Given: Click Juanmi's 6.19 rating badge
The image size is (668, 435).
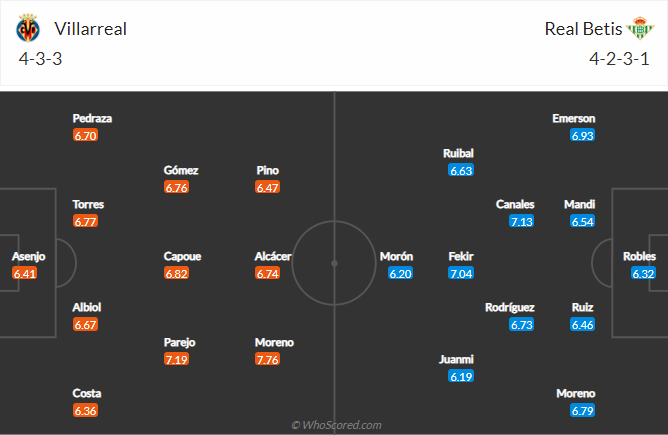Looking at the screenshot, I should [461, 377].
